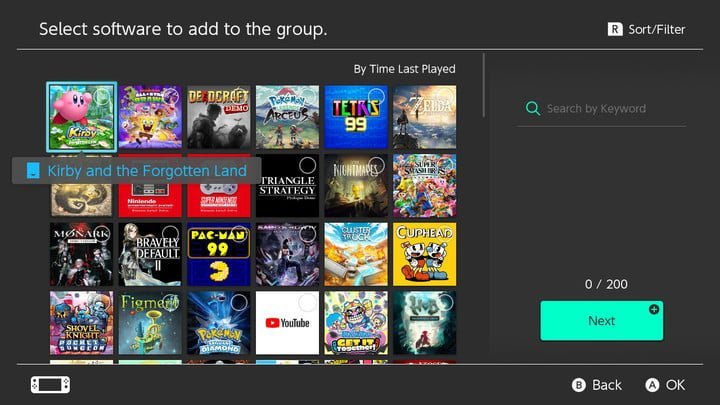Viewport: 720px width, 405px height.
Task: Select the Cuphead game tile
Action: coord(425,254)
